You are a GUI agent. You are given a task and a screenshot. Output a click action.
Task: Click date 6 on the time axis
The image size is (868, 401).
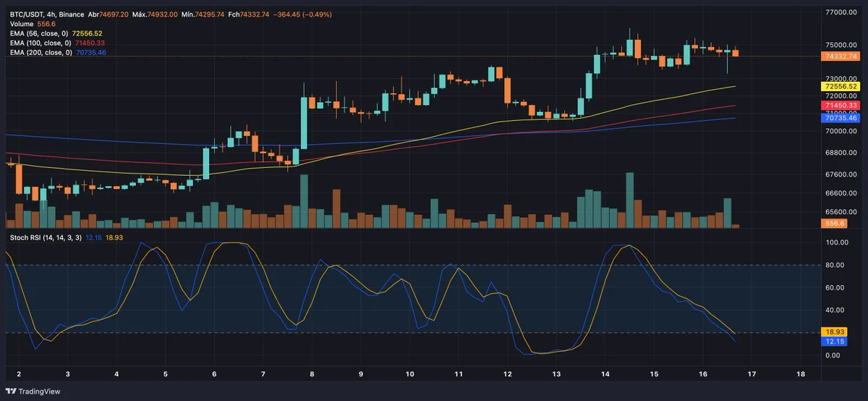tap(214, 374)
